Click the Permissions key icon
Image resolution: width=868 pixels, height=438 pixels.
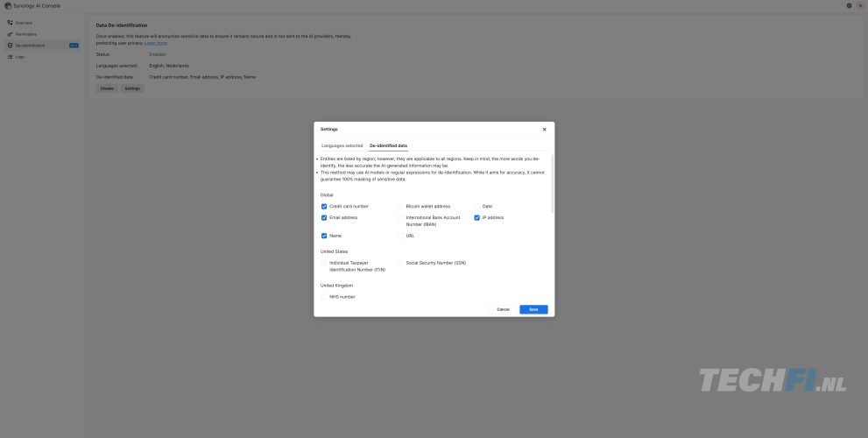pos(10,34)
